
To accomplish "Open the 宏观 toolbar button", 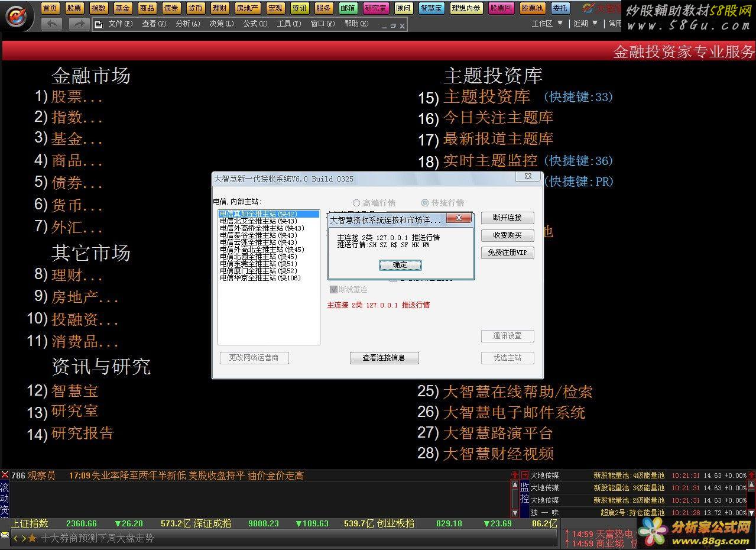I will (275, 8).
